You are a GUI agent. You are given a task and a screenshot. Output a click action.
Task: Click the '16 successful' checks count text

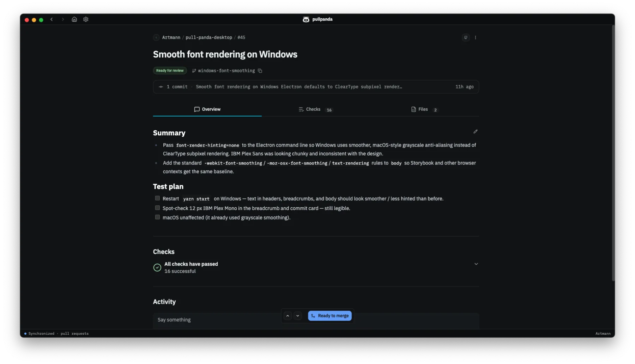coord(180,271)
